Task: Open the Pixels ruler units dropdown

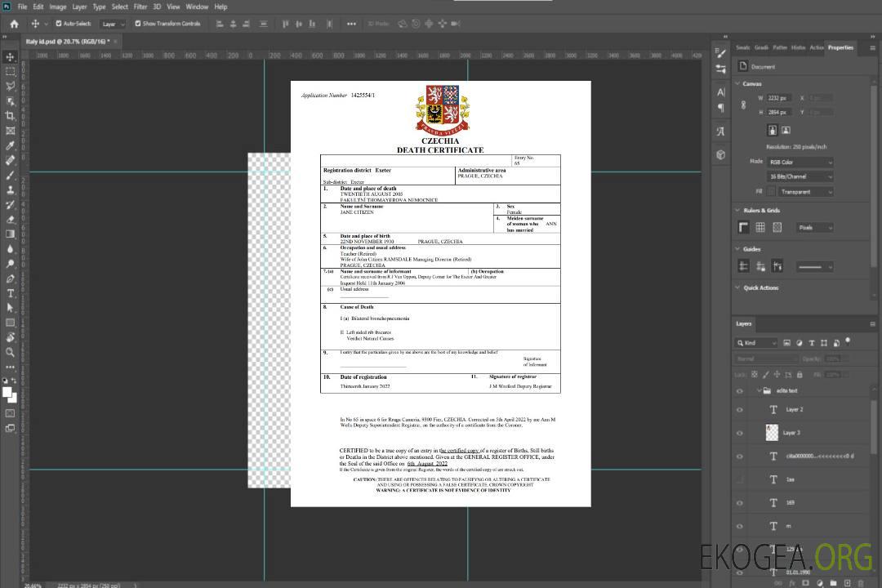Action: click(815, 227)
